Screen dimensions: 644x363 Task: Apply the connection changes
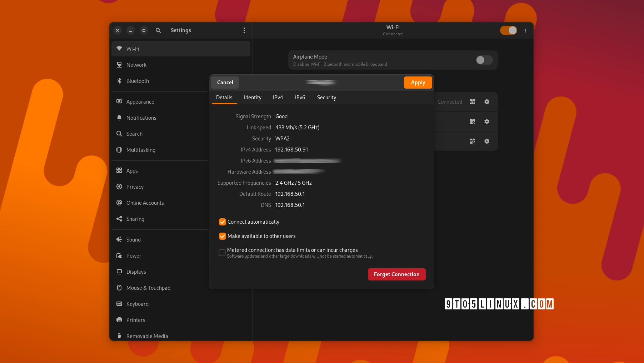(418, 82)
